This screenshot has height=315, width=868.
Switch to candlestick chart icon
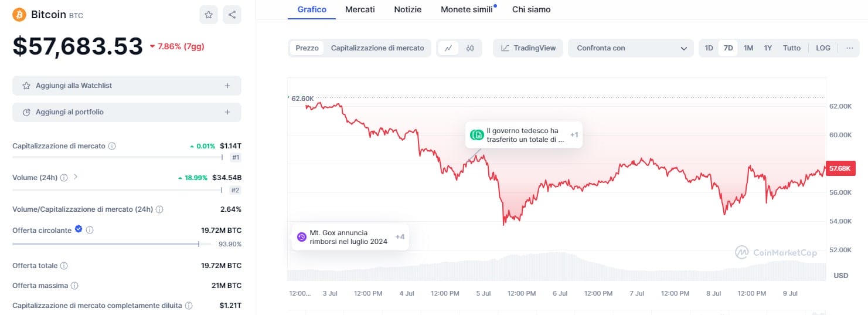[470, 48]
